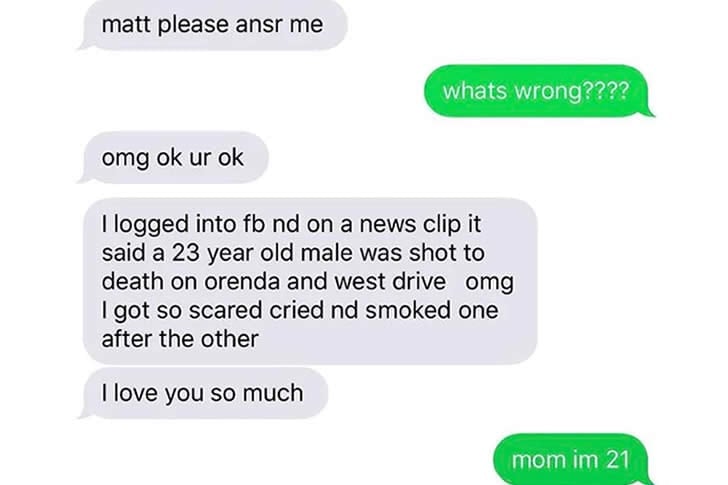Click 'ur ok' in the short gray message
The width and height of the screenshot is (728, 485).
(x=216, y=158)
